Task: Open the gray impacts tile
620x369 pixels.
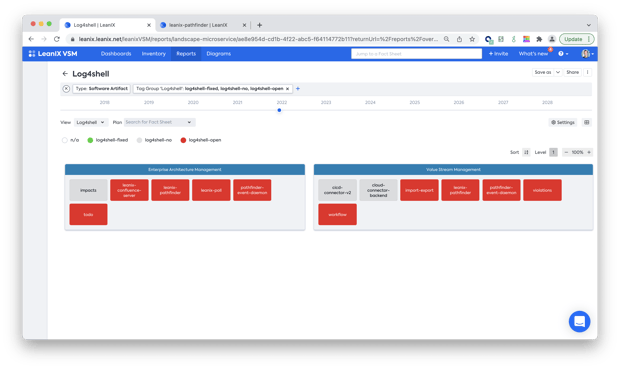Action: pos(88,190)
